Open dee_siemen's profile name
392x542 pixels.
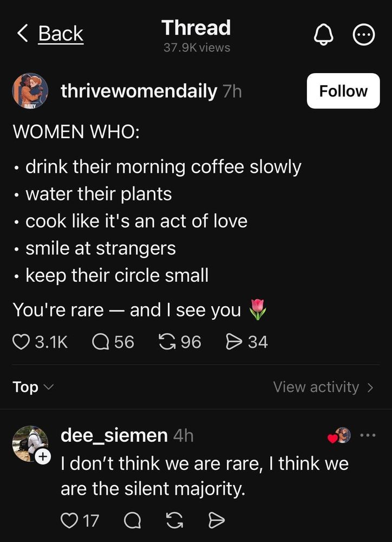(x=114, y=435)
